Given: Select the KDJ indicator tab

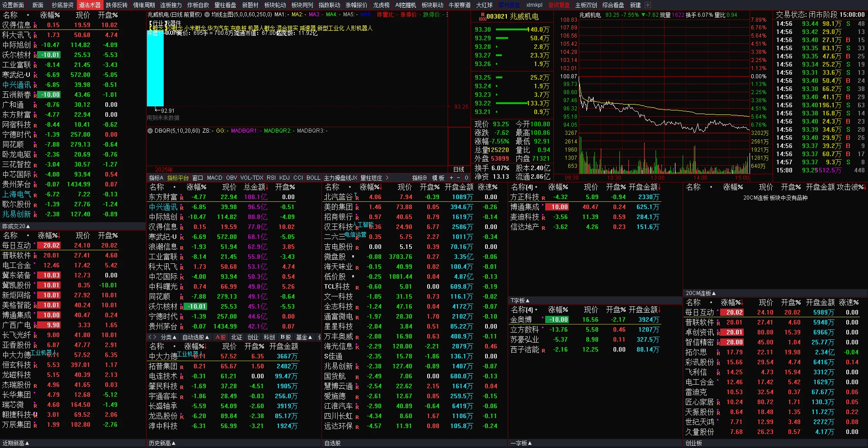Looking at the screenshot, I should (x=284, y=178).
